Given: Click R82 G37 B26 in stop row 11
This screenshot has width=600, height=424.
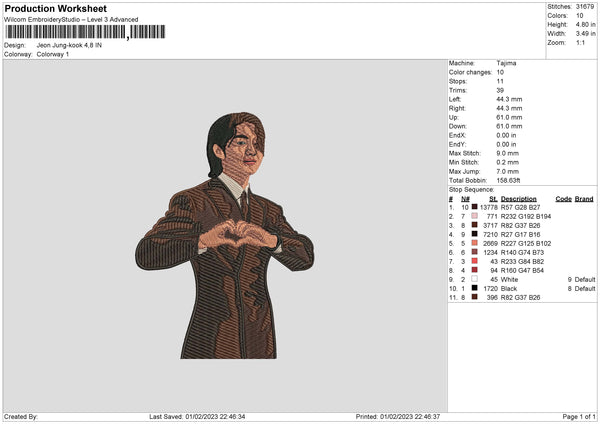Looking at the screenshot, I should (x=520, y=297).
